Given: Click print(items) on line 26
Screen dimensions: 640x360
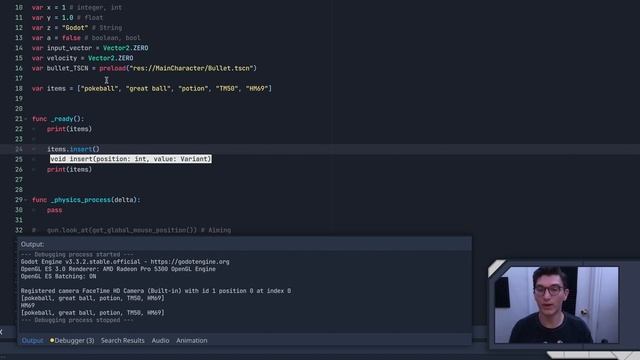Looking at the screenshot, I should point(69,169).
